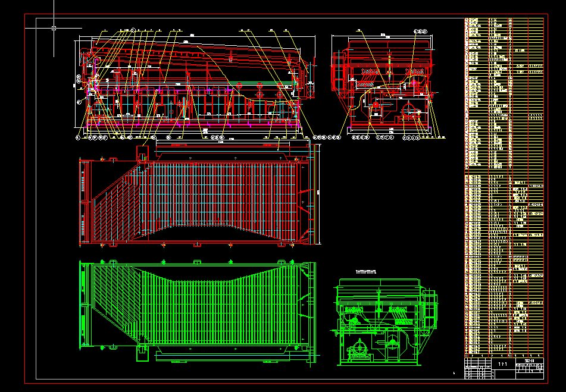This screenshot has width=566, height=392.
Task: Select the red side elevation with yellow leader lines
Action: coord(195,84)
